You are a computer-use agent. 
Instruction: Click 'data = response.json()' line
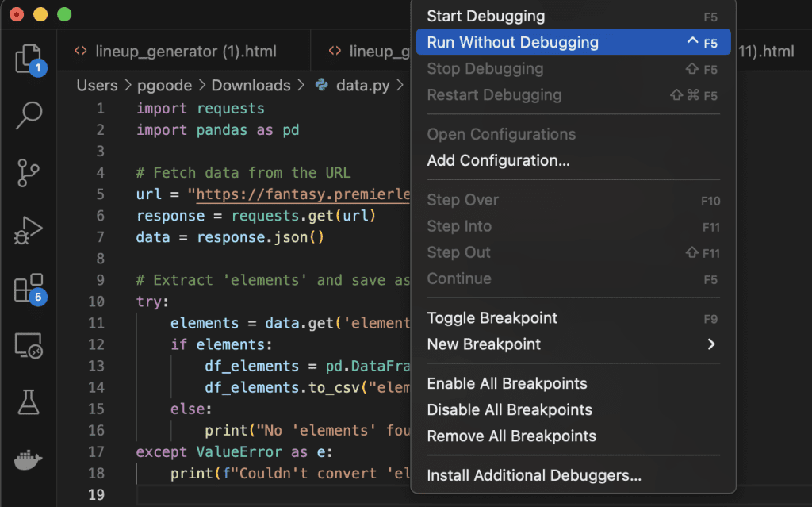(230, 237)
